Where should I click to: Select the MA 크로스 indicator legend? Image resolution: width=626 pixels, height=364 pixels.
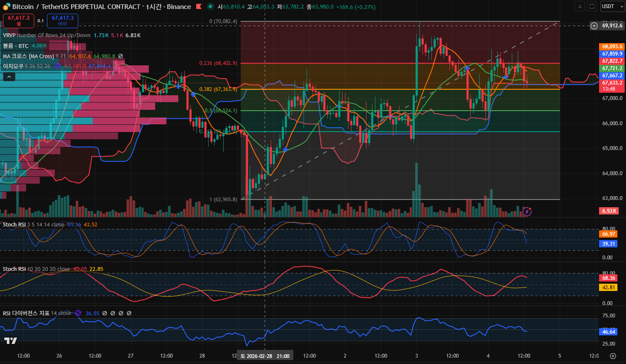click(x=28, y=56)
